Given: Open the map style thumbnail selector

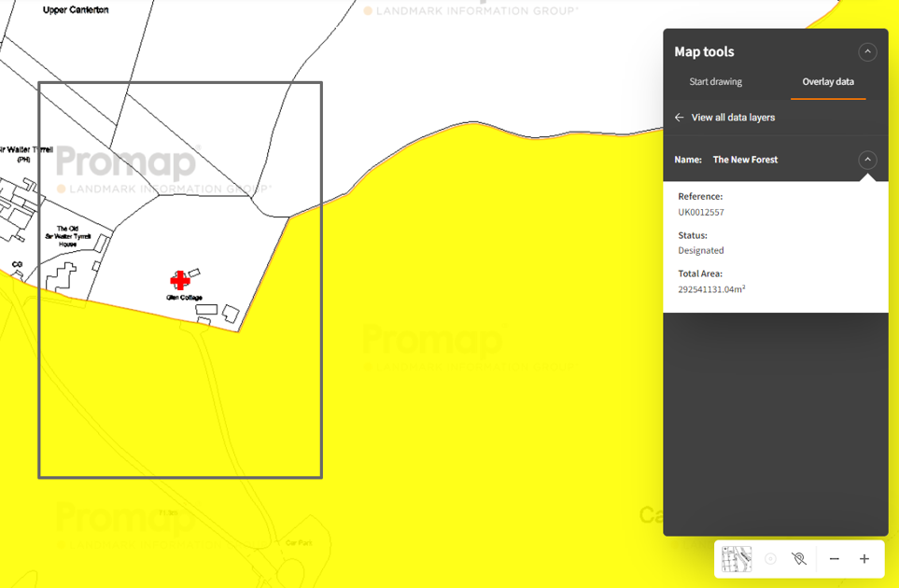Looking at the screenshot, I should tap(737, 559).
